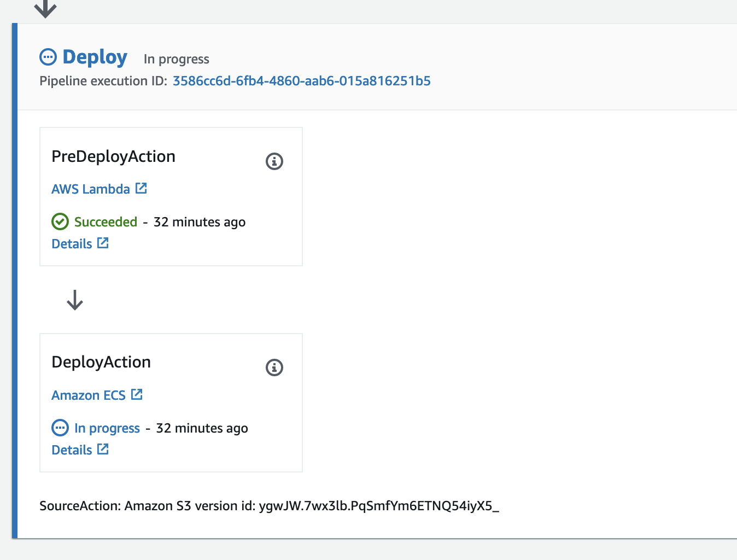Click the info icon on PreDeployAction card
737x560 pixels.
pyautogui.click(x=274, y=161)
